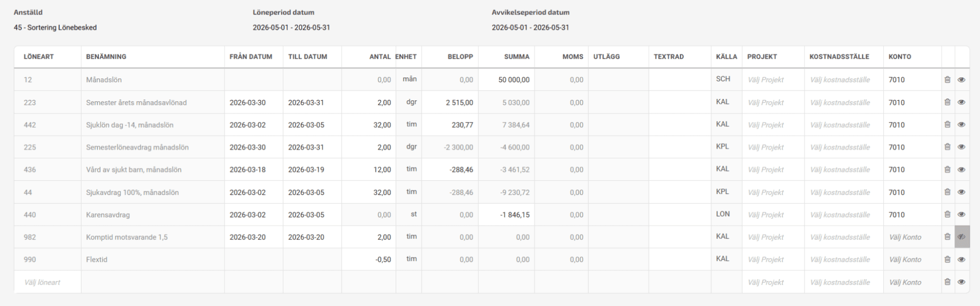Toggle eye icon on Flextid row
The height and width of the screenshot is (306, 980).
pyautogui.click(x=961, y=259)
